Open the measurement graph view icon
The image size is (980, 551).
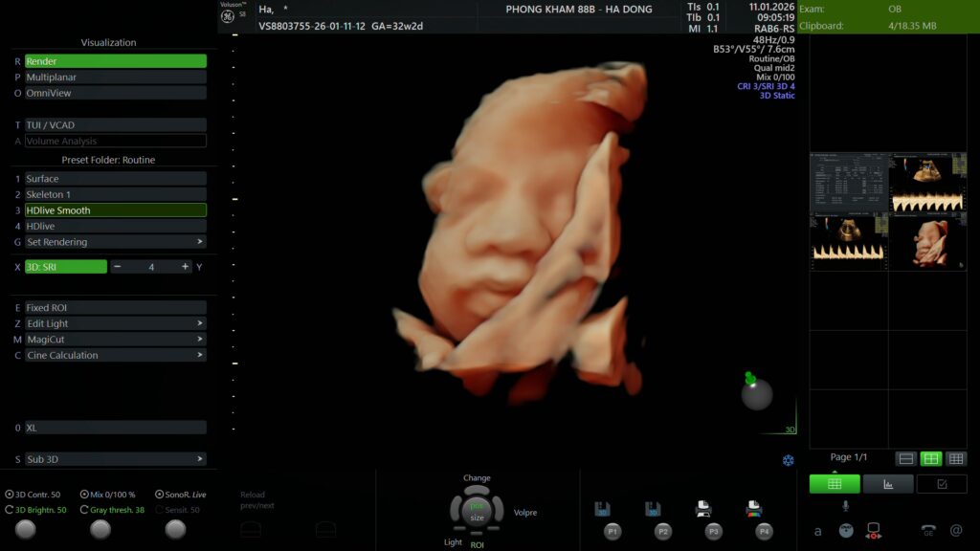tap(887, 484)
